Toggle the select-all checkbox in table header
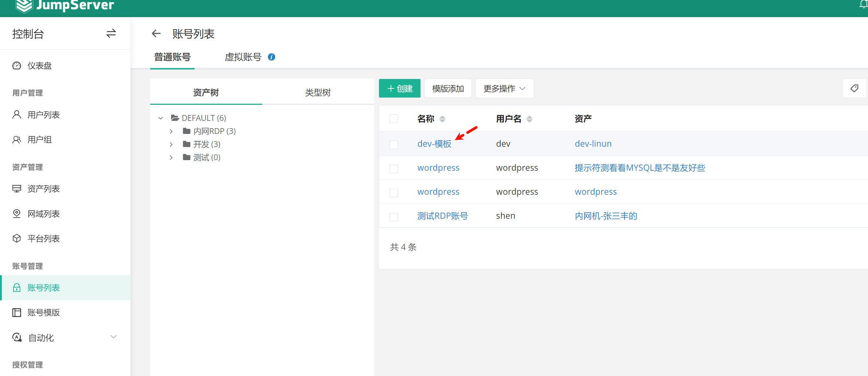The height and width of the screenshot is (376, 868). (394, 119)
